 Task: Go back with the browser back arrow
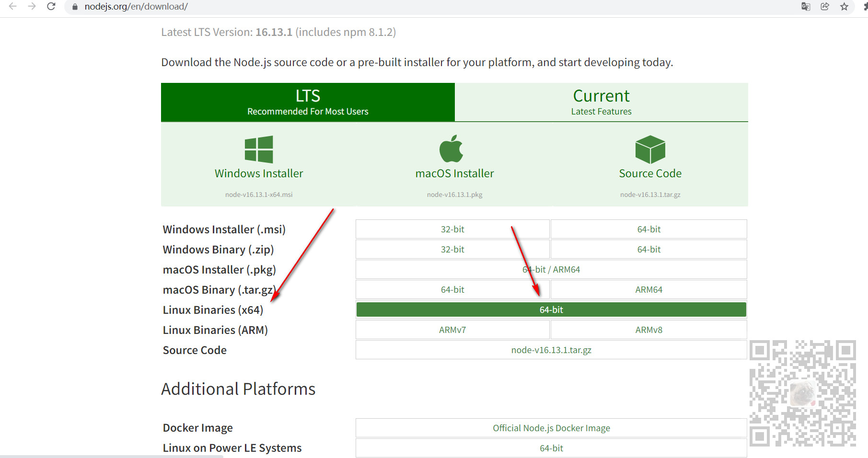click(13, 6)
